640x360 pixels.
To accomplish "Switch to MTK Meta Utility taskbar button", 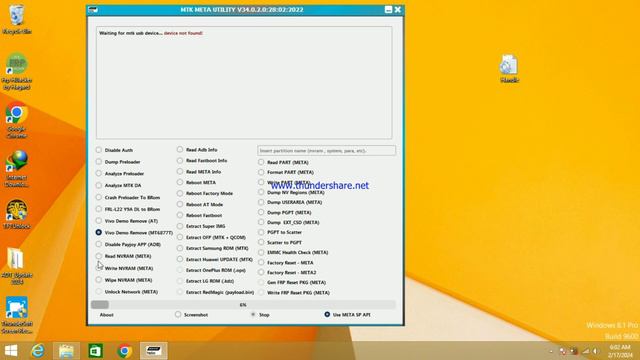I will click(x=154, y=351).
